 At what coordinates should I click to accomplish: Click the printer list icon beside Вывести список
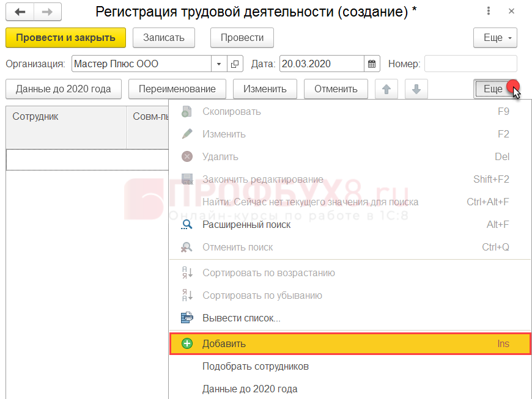point(187,318)
